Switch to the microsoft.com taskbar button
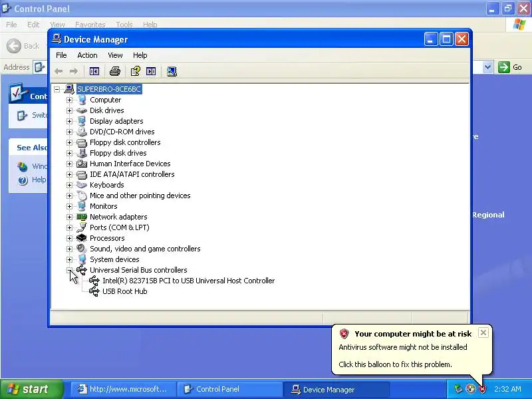The height and width of the screenshot is (399, 532). (x=124, y=389)
